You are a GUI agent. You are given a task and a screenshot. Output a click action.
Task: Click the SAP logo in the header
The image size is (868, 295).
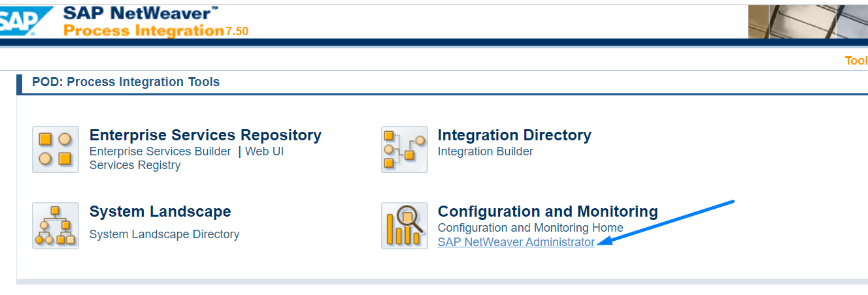tap(26, 21)
